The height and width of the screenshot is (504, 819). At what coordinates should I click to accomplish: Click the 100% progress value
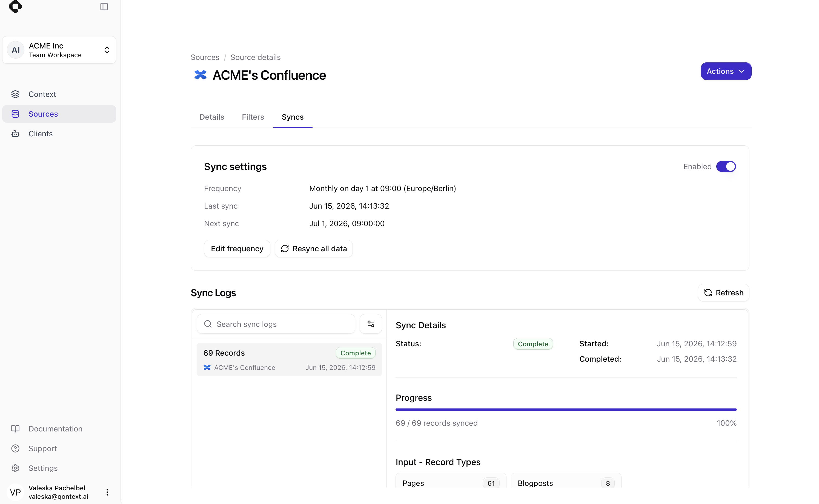click(727, 423)
